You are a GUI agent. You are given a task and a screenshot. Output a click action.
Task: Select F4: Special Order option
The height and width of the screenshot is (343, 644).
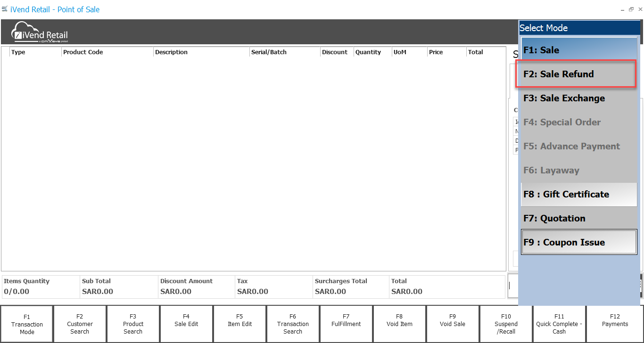tap(579, 122)
